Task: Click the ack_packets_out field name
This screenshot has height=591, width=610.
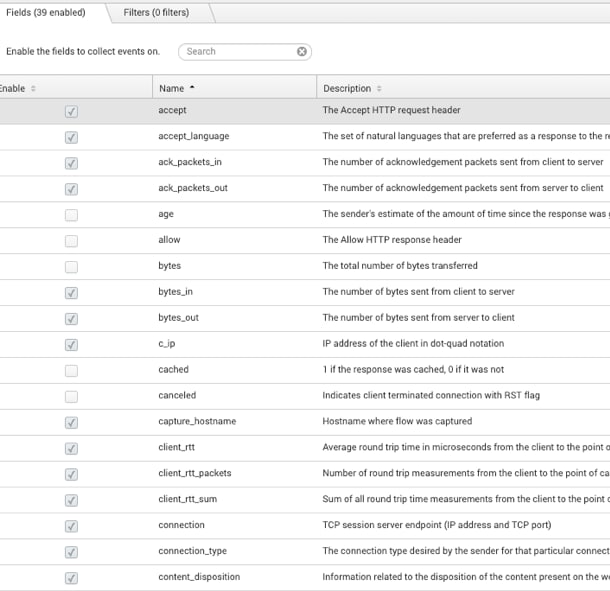Action: click(x=193, y=188)
